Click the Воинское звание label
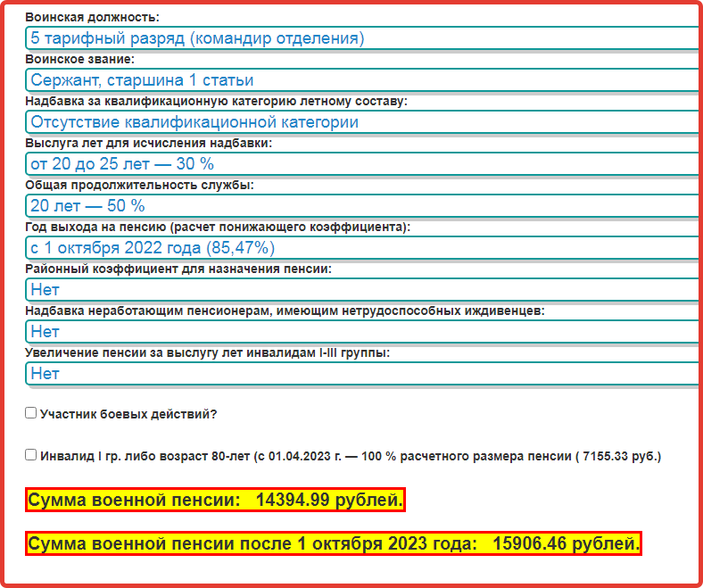Image resolution: width=703 pixels, height=588 pixels. [79, 59]
